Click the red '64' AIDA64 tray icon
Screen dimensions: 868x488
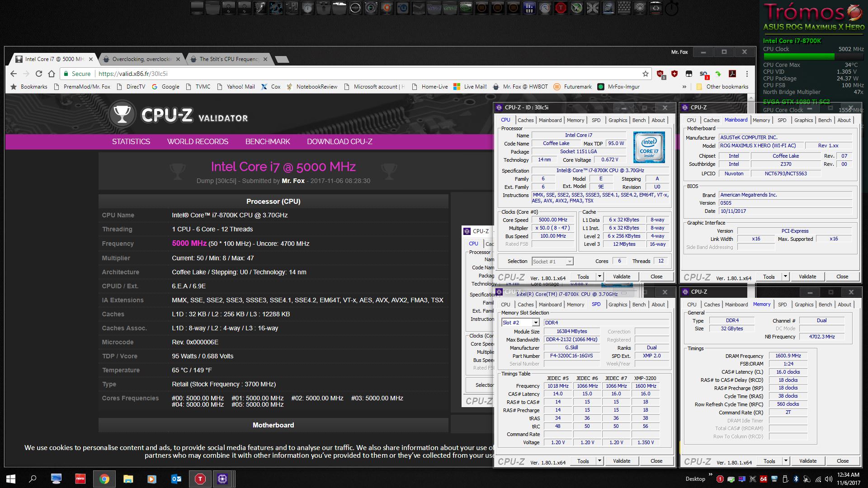point(763,479)
